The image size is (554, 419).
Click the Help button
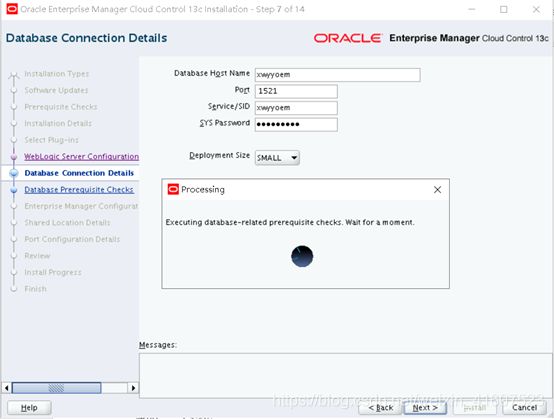tap(29, 408)
